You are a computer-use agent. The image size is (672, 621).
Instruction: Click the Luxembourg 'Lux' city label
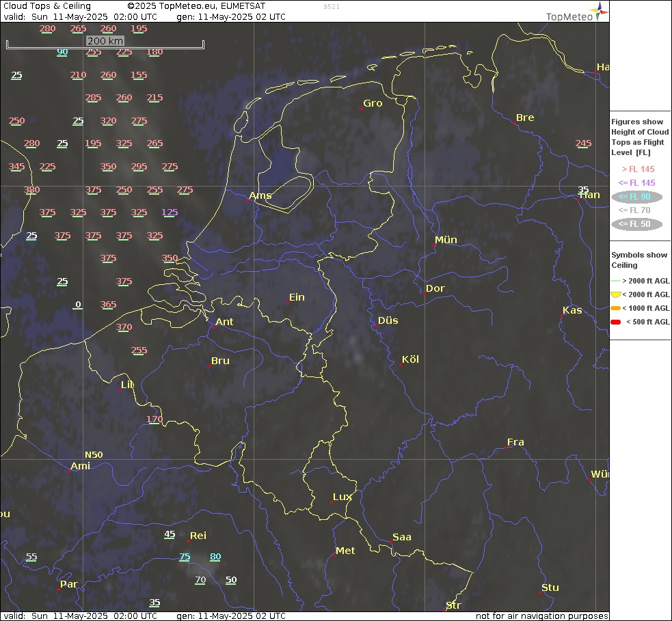click(342, 497)
